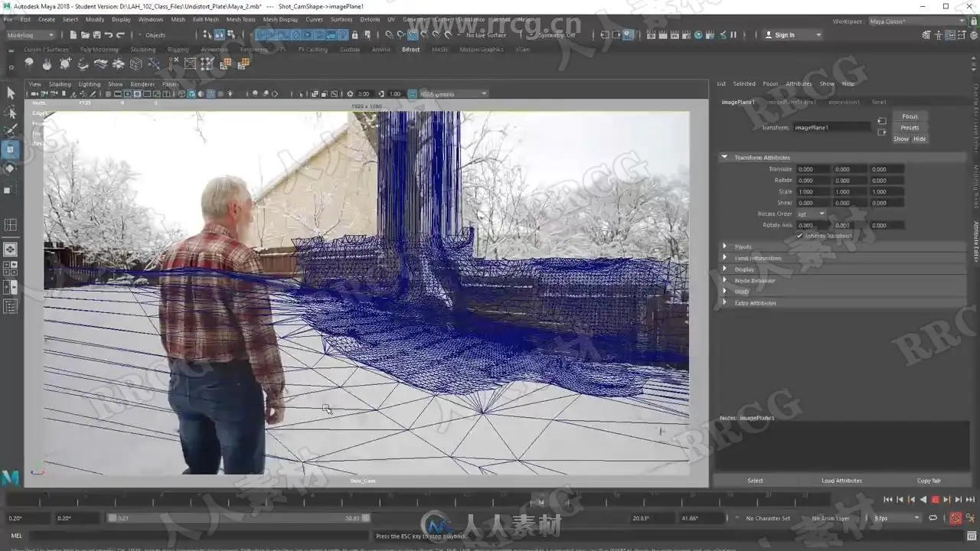Click the first Translate value field
This screenshot has width=980, height=551.
(812, 169)
